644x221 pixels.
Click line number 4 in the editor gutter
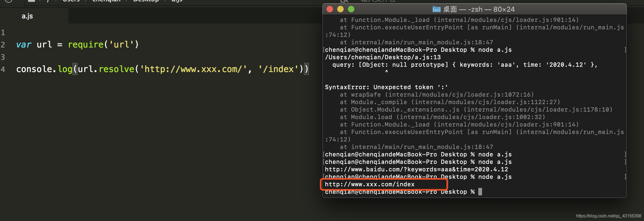coord(3,69)
